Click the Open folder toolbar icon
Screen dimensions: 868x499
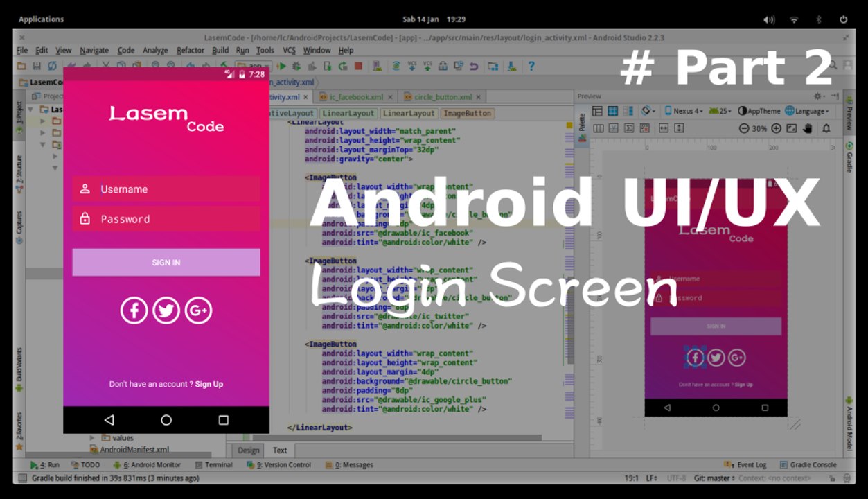click(21, 67)
